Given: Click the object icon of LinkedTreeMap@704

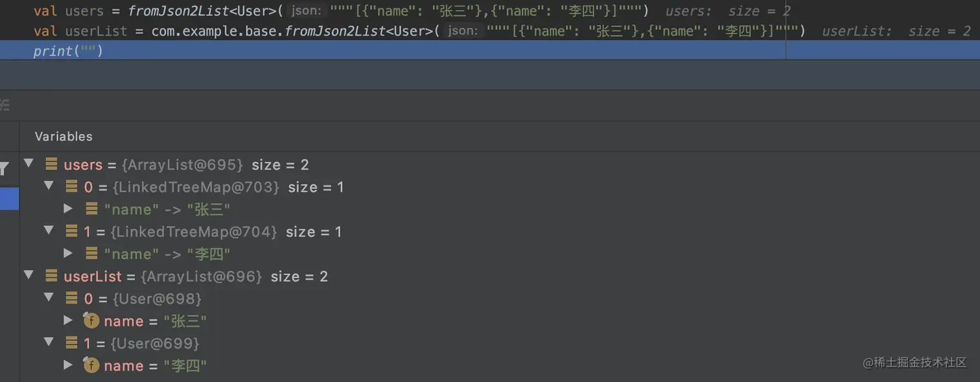Looking at the screenshot, I should click(x=72, y=231).
